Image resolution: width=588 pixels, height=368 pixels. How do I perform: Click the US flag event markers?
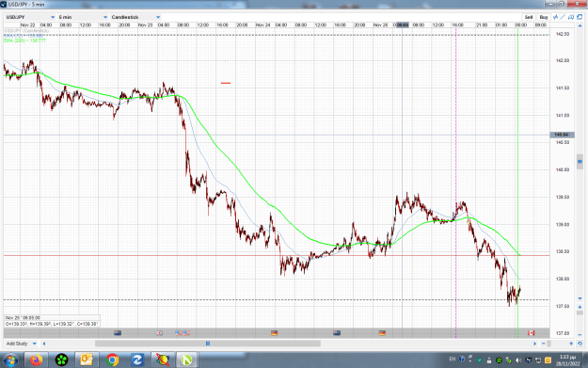click(x=183, y=333)
